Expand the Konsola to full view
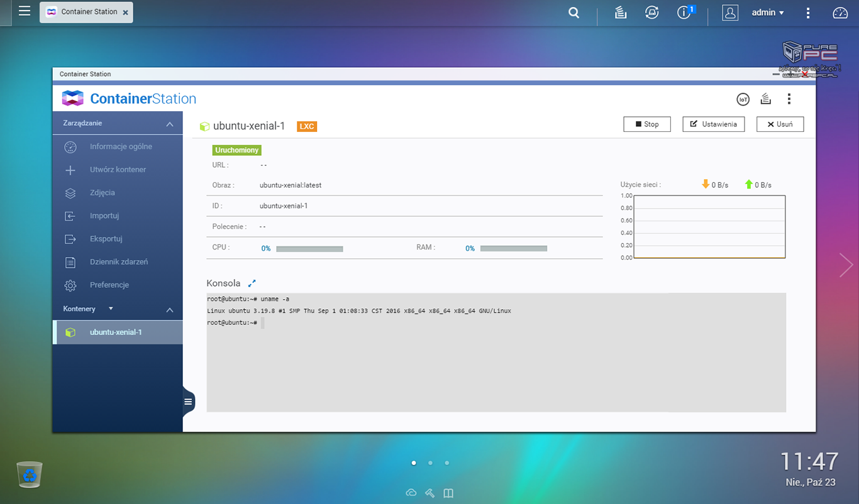Viewport: 859px width, 504px height. (x=252, y=283)
